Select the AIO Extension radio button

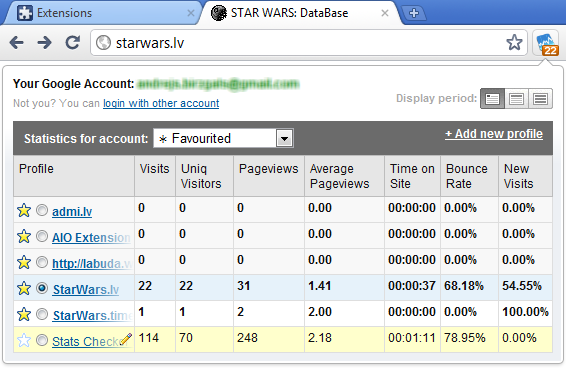[x=42, y=236]
